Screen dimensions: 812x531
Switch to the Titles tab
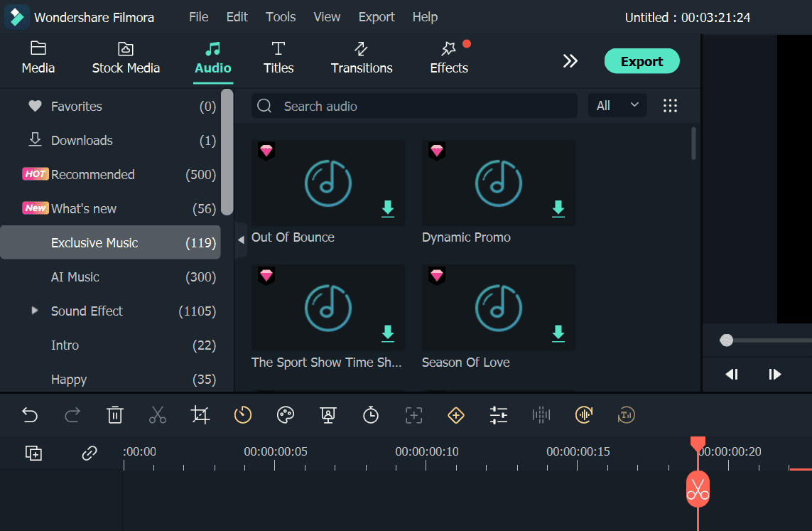point(278,58)
